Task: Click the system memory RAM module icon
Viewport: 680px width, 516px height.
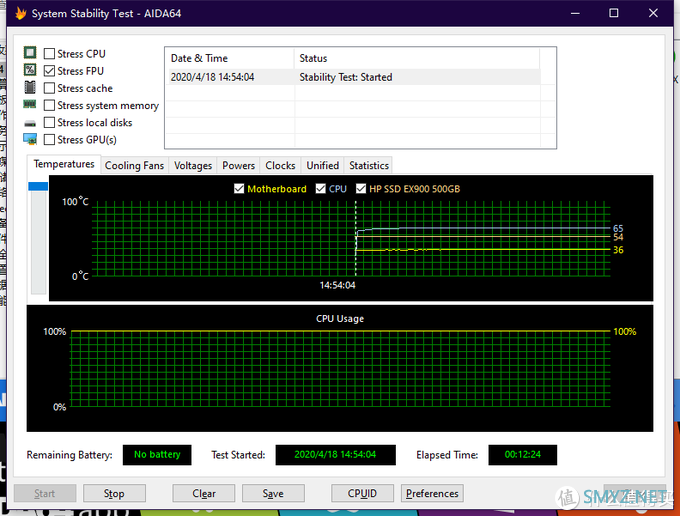Action: (30, 104)
